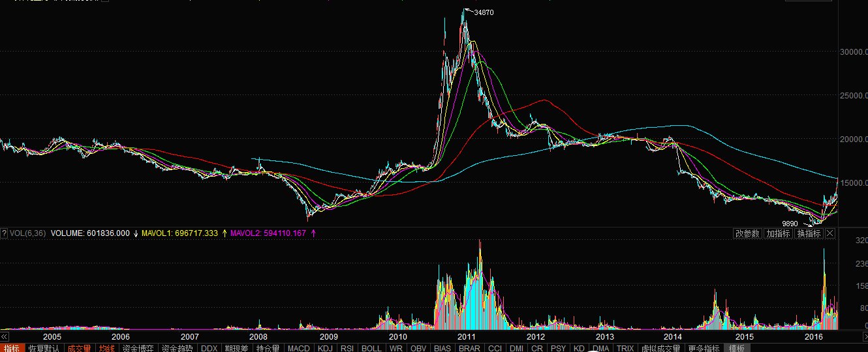
Task: Select the 成交量 indicator tab
Action: point(79,348)
